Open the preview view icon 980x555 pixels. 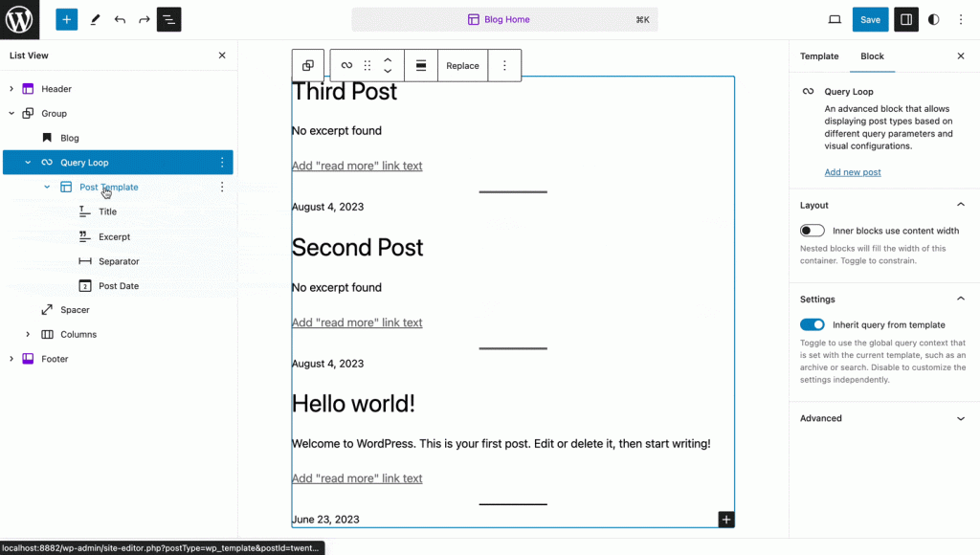(x=834, y=19)
